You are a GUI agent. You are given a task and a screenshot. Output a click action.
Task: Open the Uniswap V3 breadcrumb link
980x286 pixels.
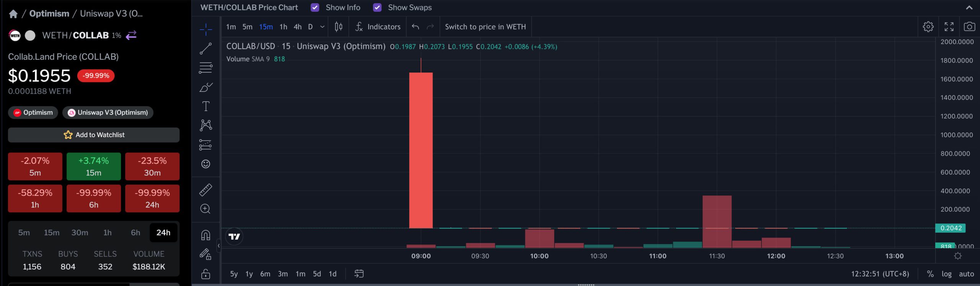tap(111, 14)
